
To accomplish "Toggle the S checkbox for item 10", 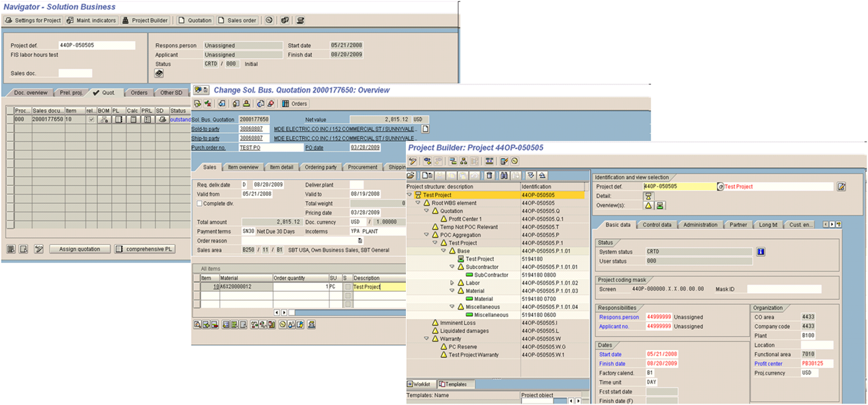I will tap(348, 287).
